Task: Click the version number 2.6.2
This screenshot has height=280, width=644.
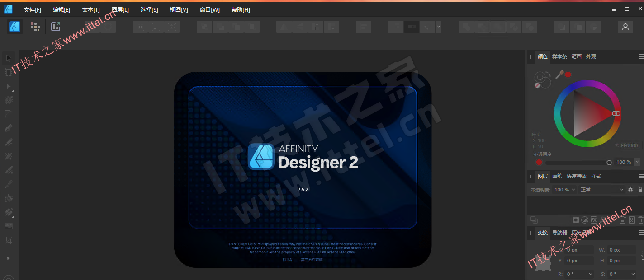Action: click(x=303, y=190)
